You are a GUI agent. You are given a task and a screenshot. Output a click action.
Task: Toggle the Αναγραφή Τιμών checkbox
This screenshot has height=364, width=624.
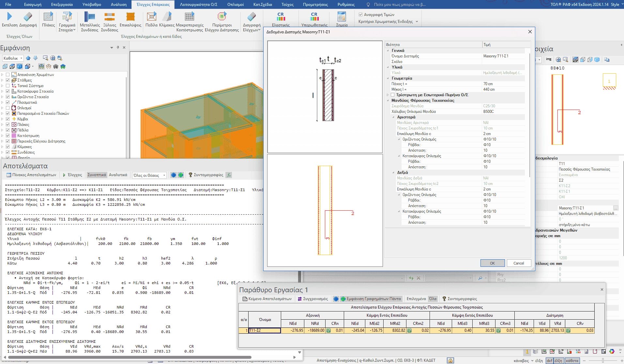pyautogui.click(x=360, y=15)
